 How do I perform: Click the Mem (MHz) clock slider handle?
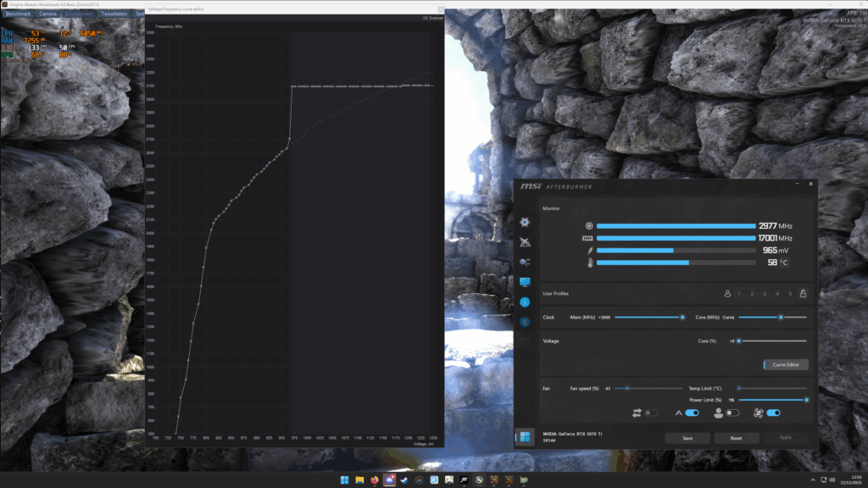point(682,318)
